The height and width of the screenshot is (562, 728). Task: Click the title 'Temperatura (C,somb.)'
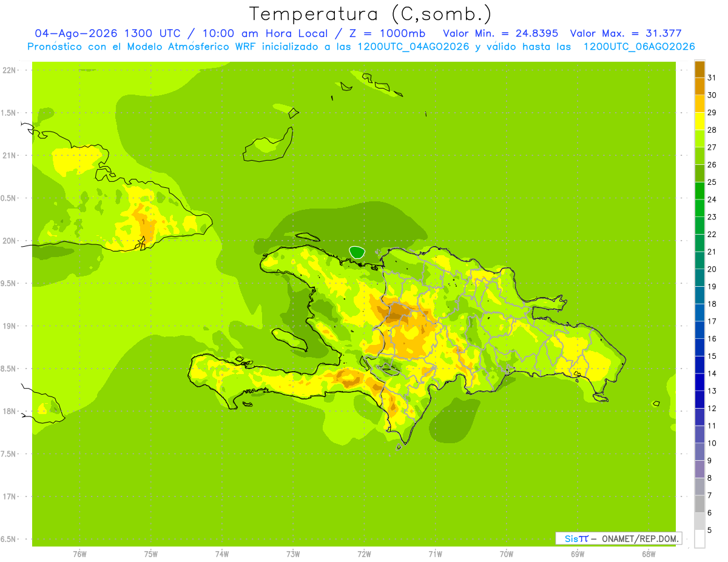pos(371,14)
